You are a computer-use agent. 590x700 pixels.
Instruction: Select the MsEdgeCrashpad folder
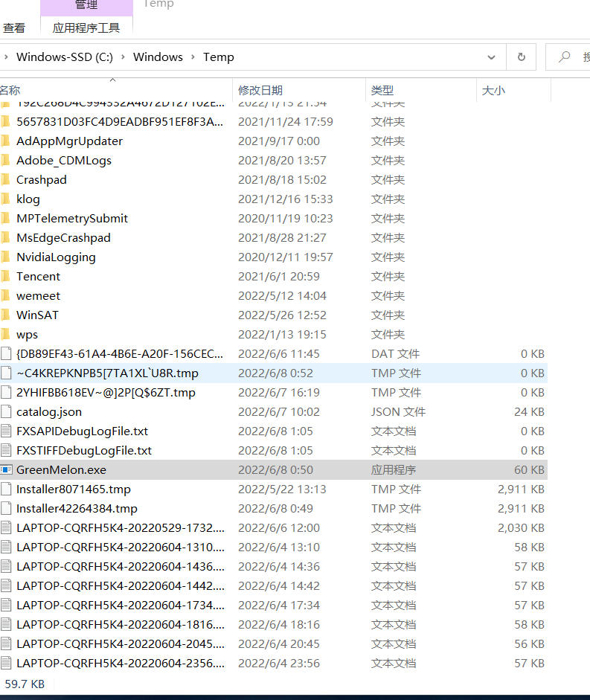(x=63, y=238)
